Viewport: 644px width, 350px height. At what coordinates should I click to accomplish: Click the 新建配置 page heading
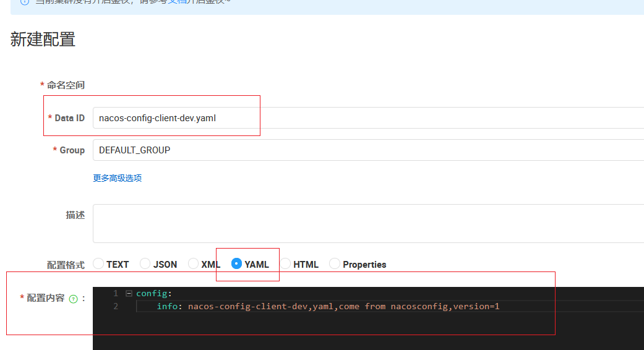43,40
